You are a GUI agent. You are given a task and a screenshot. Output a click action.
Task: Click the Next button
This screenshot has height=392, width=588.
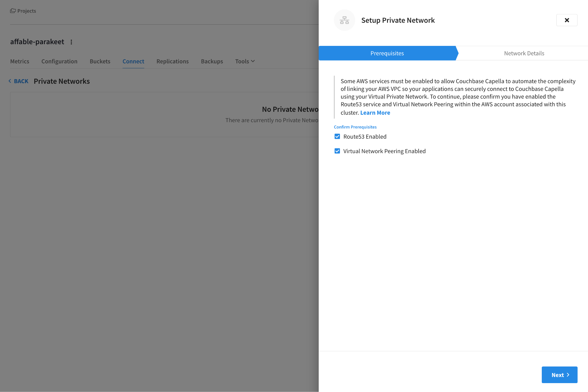[559, 375]
